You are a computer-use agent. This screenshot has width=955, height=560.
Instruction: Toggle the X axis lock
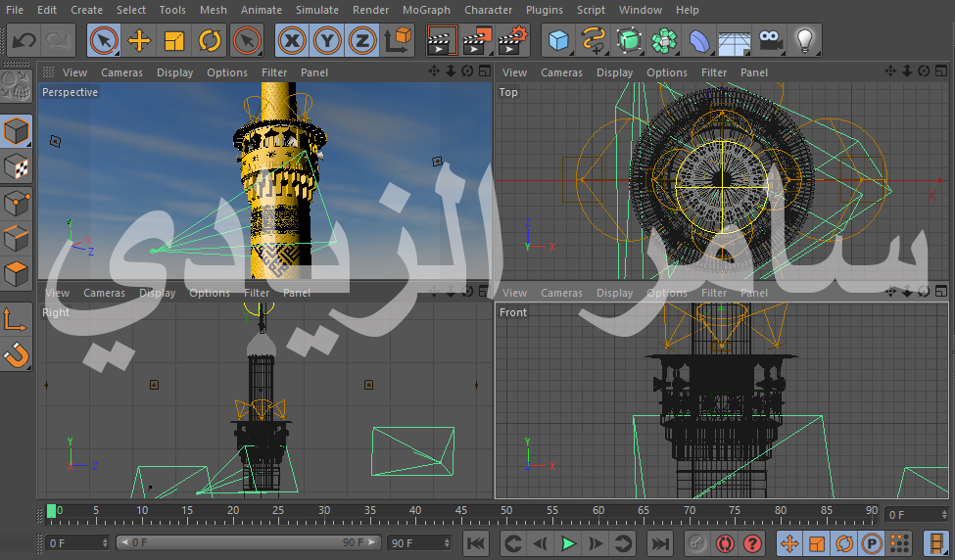[x=292, y=41]
